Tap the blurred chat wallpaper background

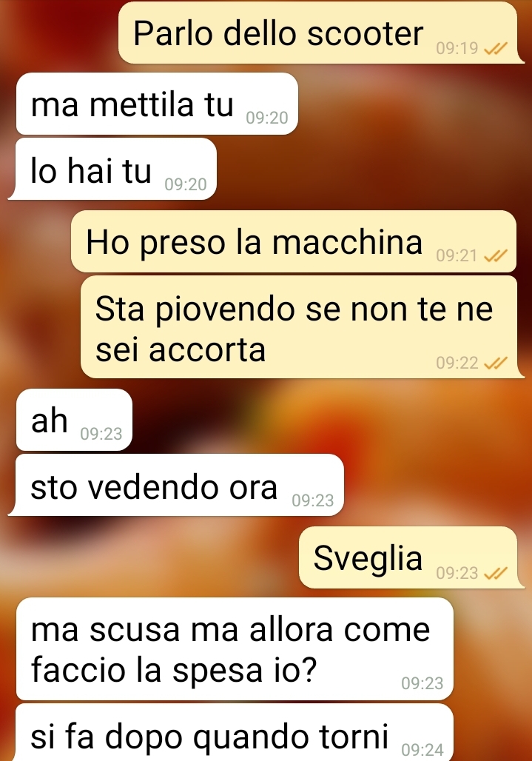[x=412, y=446]
